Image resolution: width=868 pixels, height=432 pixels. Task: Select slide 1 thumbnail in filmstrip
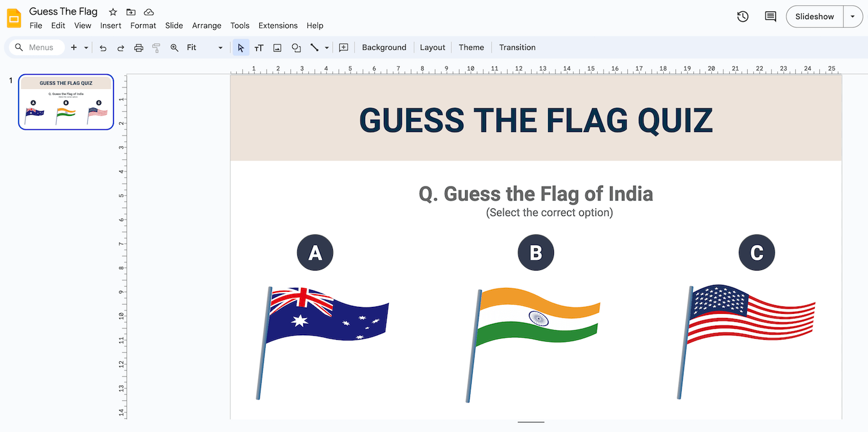click(x=66, y=102)
